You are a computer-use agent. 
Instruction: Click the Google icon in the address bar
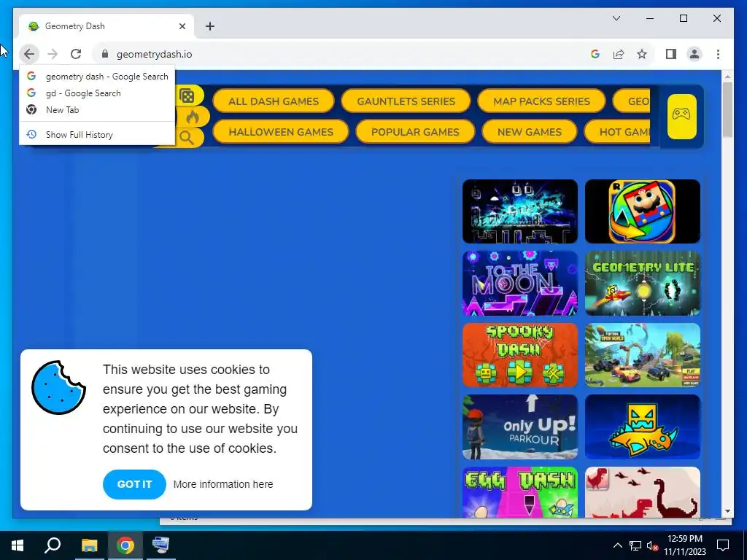595,54
